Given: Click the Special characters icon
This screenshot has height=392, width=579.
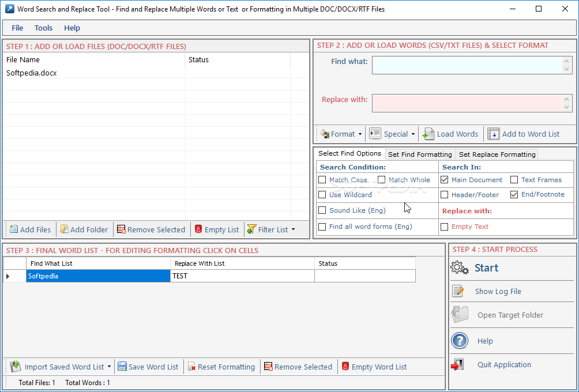Looking at the screenshot, I should tap(375, 134).
